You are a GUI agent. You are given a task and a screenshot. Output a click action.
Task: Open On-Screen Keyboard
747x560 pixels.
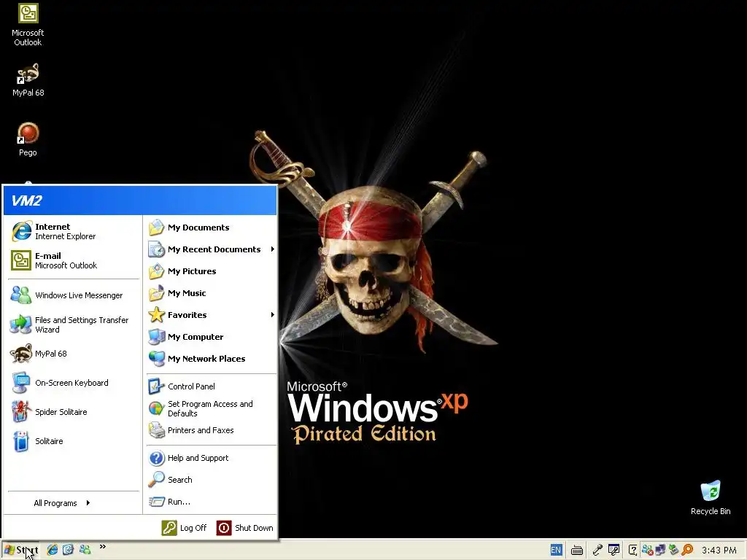tap(74, 383)
